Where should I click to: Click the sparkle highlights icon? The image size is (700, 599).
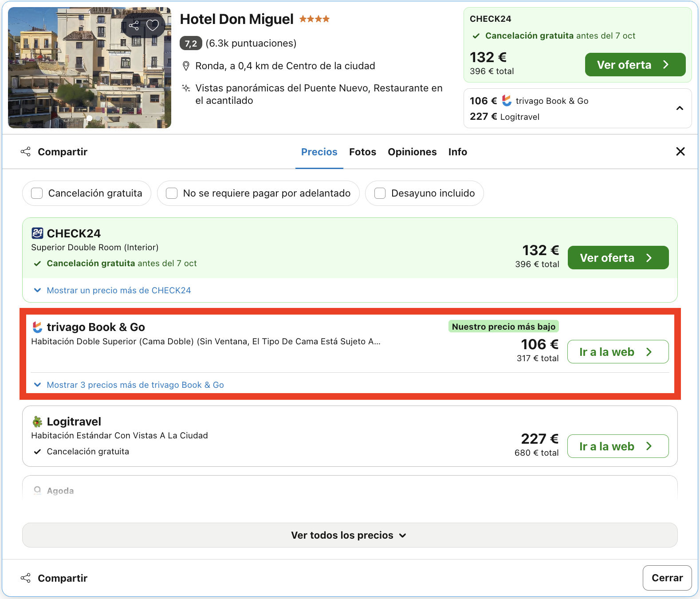coord(186,88)
